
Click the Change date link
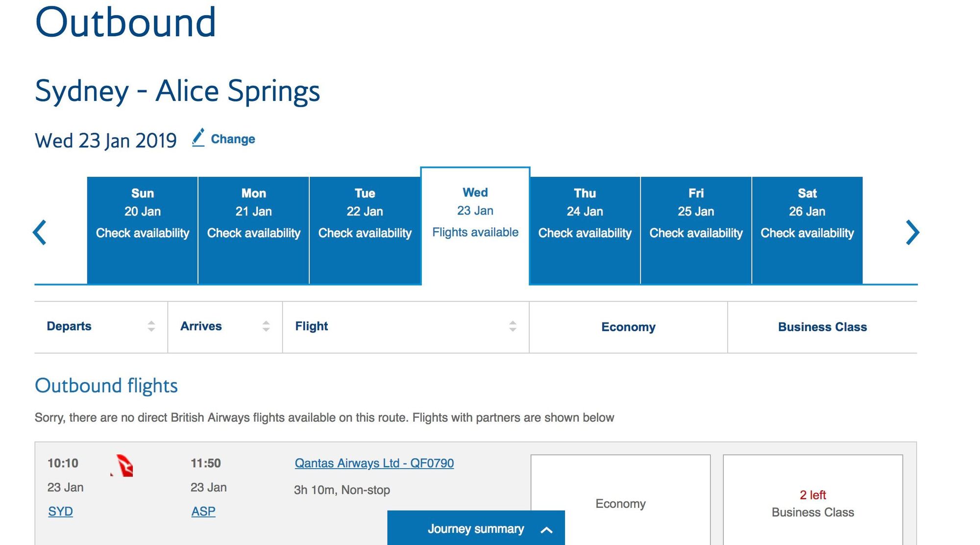pyautogui.click(x=233, y=139)
